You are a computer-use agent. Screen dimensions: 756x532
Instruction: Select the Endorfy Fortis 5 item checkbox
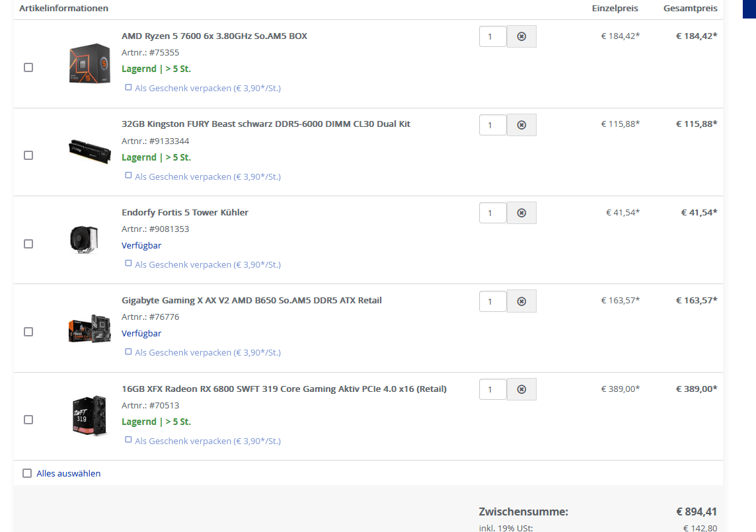click(x=28, y=244)
